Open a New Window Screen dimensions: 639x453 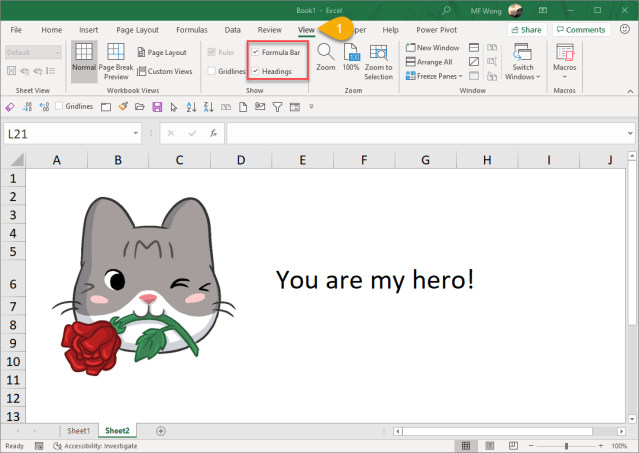(x=432, y=48)
